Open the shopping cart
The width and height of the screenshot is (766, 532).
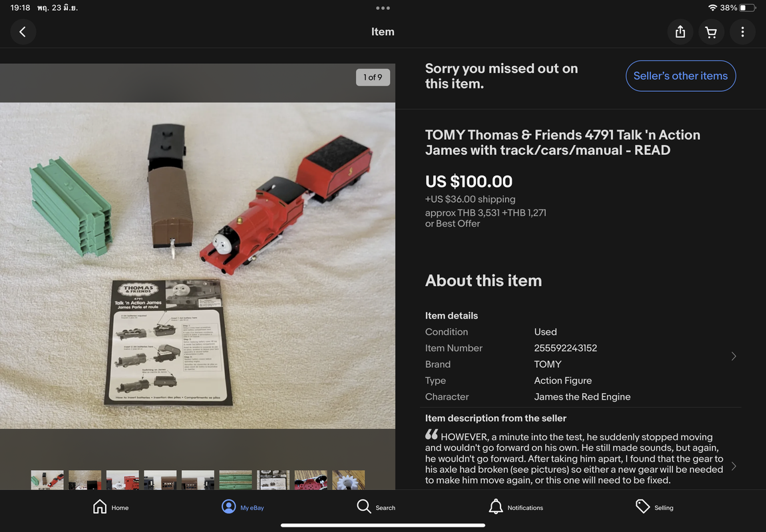pyautogui.click(x=711, y=32)
